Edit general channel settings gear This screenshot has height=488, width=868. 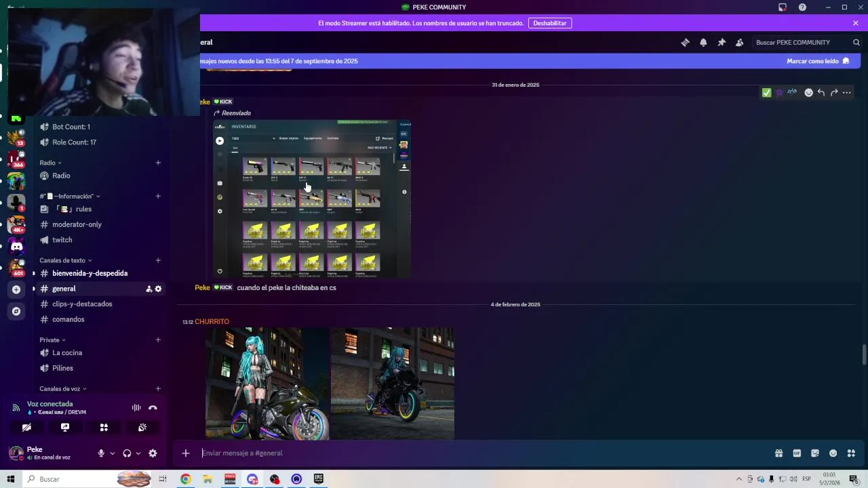[x=159, y=289]
